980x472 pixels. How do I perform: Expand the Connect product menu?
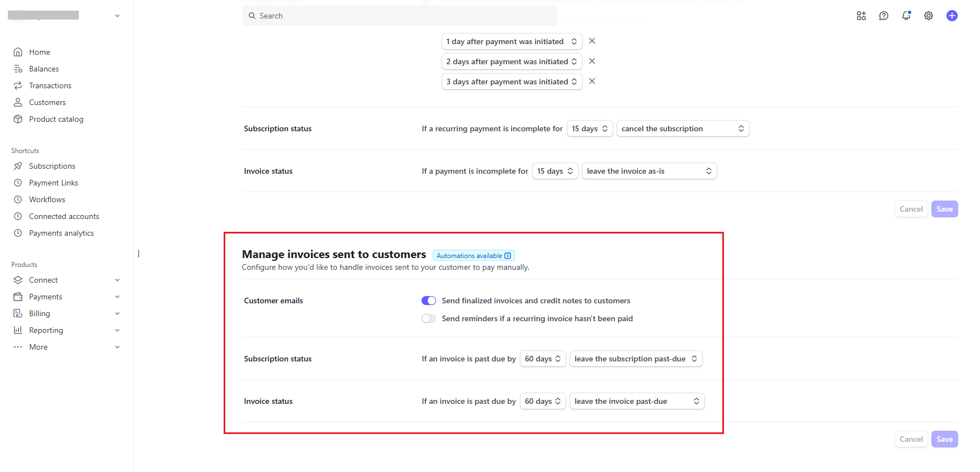tap(67, 280)
